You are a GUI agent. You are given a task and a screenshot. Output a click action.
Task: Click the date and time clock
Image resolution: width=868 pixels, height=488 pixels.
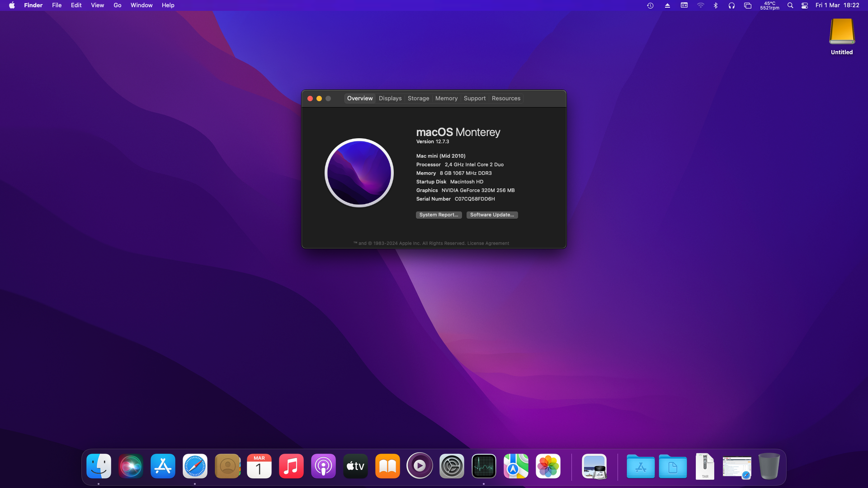point(837,5)
